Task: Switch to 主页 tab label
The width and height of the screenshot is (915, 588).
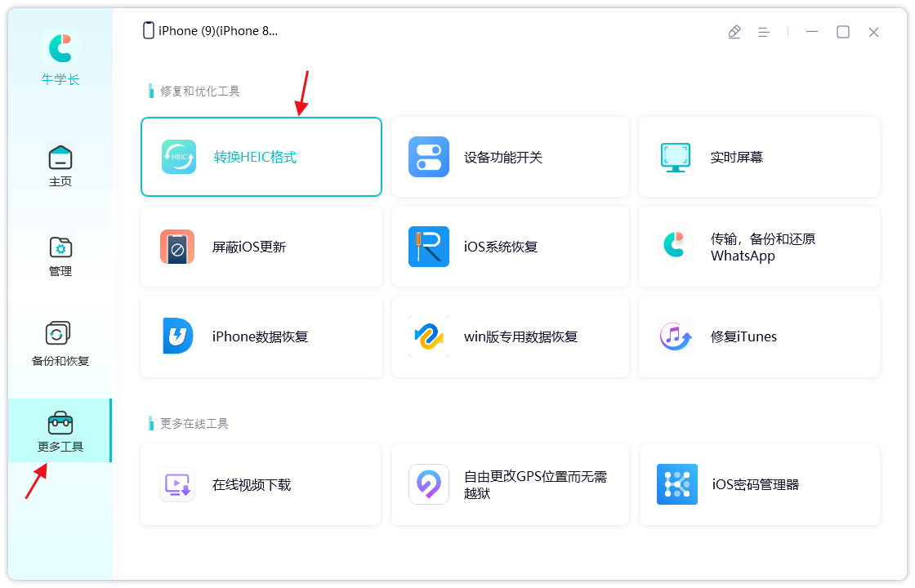Action: pos(60,181)
